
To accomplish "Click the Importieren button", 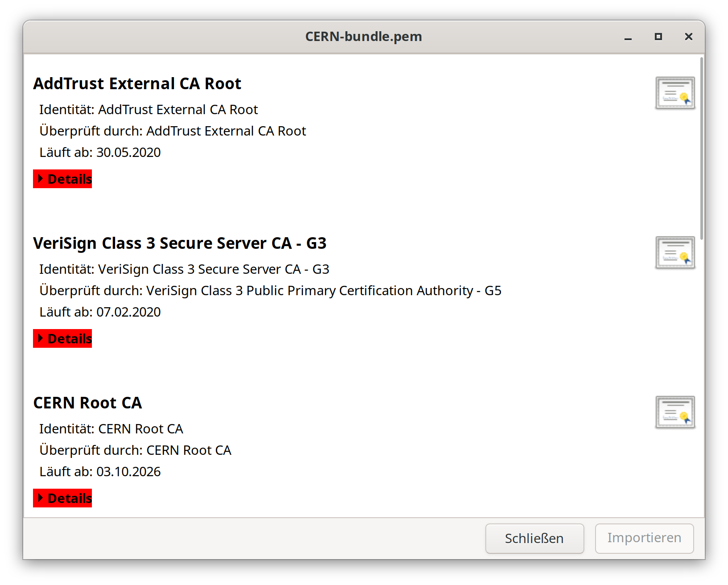I will (x=644, y=539).
